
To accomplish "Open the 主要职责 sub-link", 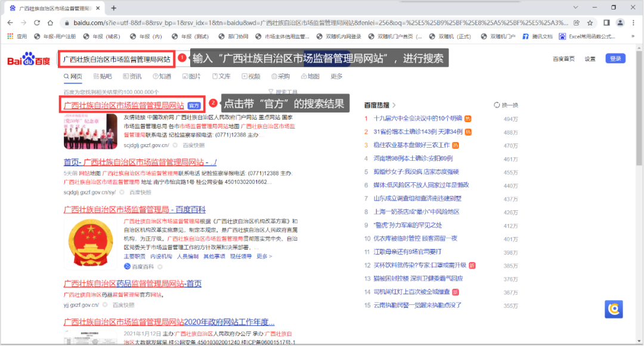I will 135,256.
